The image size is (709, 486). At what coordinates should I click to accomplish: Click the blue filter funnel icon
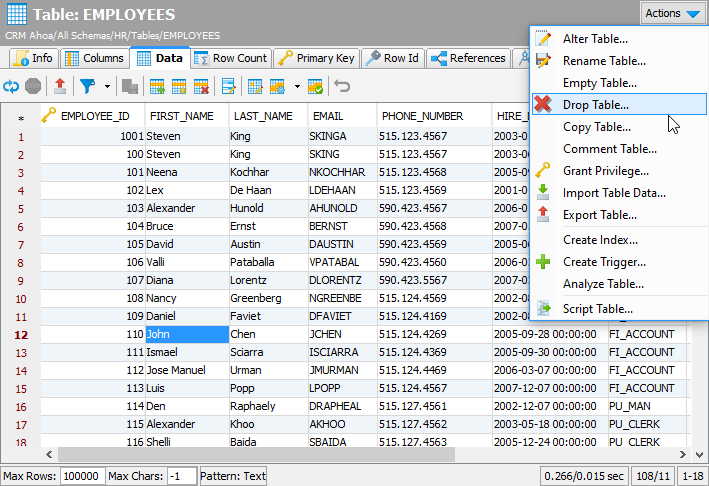pos(88,87)
